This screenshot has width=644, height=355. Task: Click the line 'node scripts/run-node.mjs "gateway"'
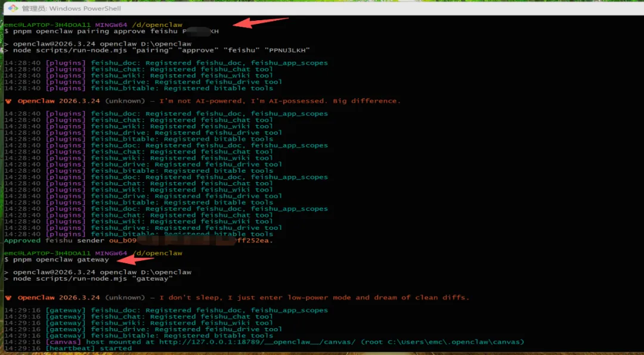[93, 279]
